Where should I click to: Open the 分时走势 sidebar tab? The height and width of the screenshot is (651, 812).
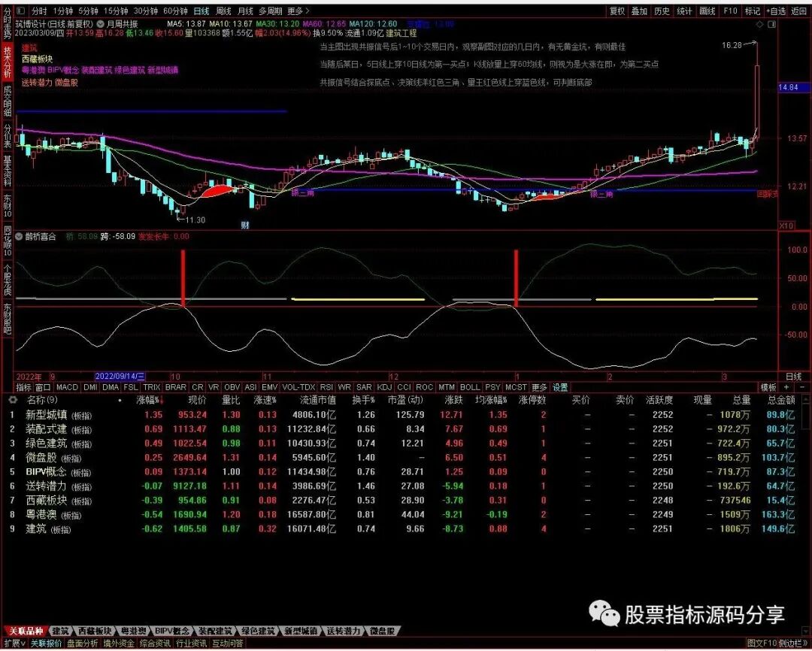(8, 23)
